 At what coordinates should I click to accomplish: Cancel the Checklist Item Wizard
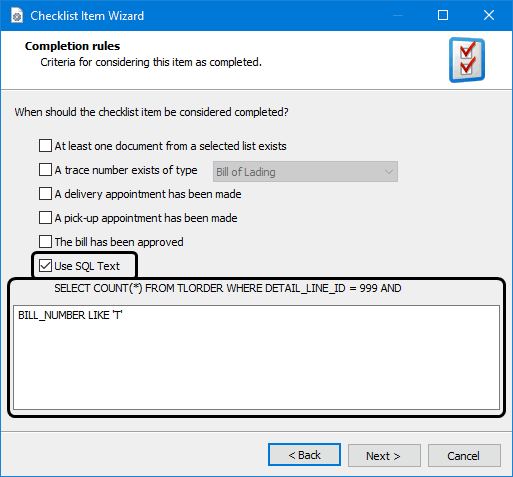[x=464, y=455]
